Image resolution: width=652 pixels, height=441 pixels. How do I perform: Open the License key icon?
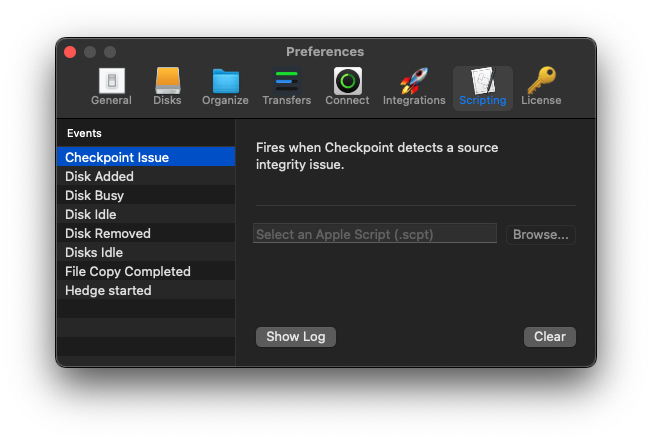click(x=541, y=80)
